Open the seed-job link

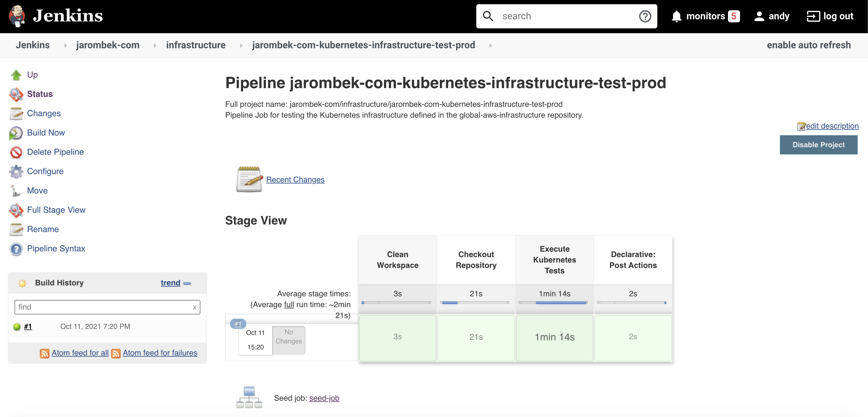coord(324,398)
